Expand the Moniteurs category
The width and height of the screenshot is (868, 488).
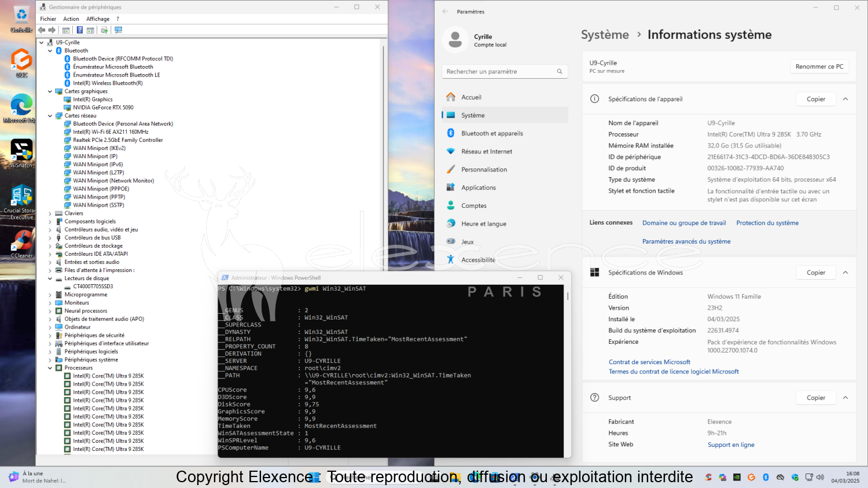click(x=50, y=303)
